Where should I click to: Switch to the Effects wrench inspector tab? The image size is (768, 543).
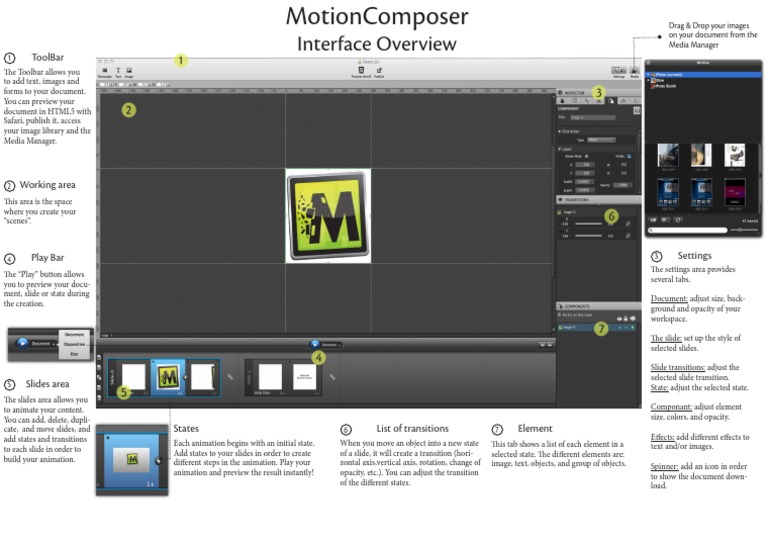pos(623,101)
